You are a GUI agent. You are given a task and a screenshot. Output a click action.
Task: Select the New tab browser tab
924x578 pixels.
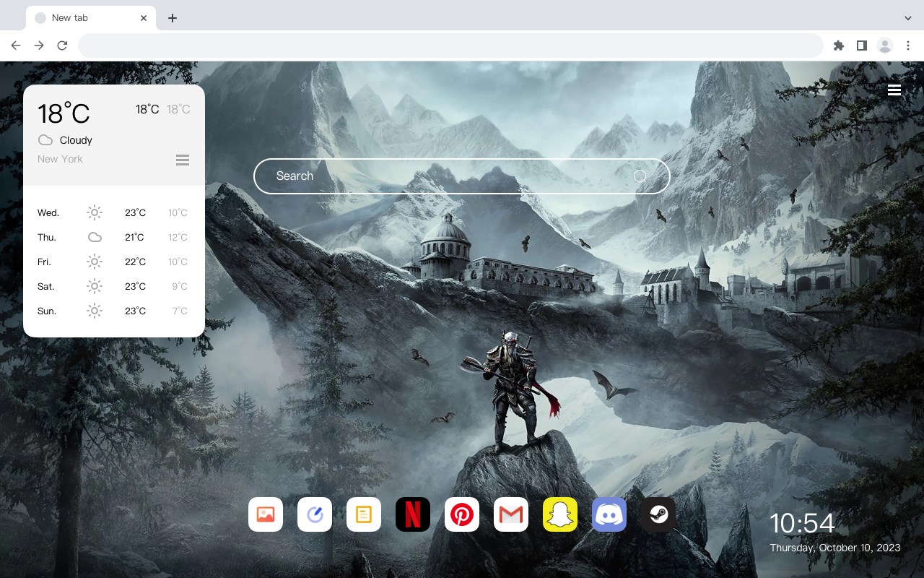pos(91,18)
